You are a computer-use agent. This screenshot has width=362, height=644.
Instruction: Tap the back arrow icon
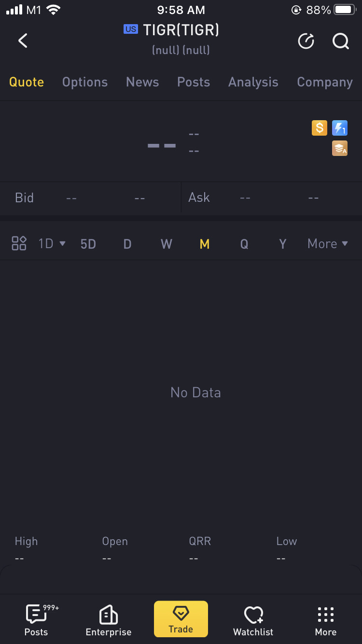click(x=23, y=41)
